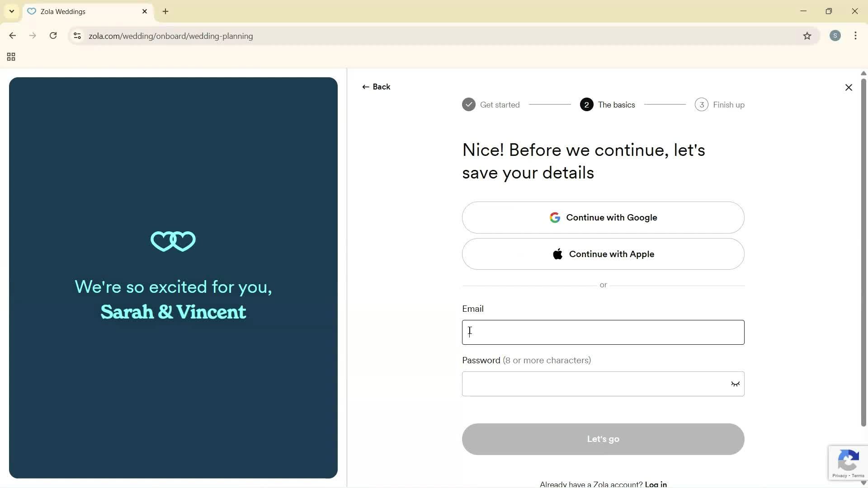868x488 pixels.
Task: Open the tab search chevron
Action: pyautogui.click(x=11, y=11)
